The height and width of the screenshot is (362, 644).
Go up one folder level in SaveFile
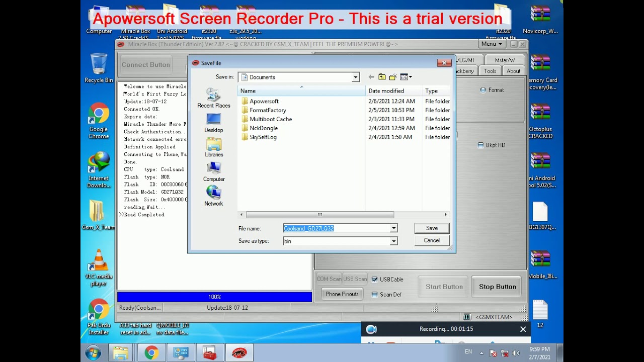click(x=382, y=77)
